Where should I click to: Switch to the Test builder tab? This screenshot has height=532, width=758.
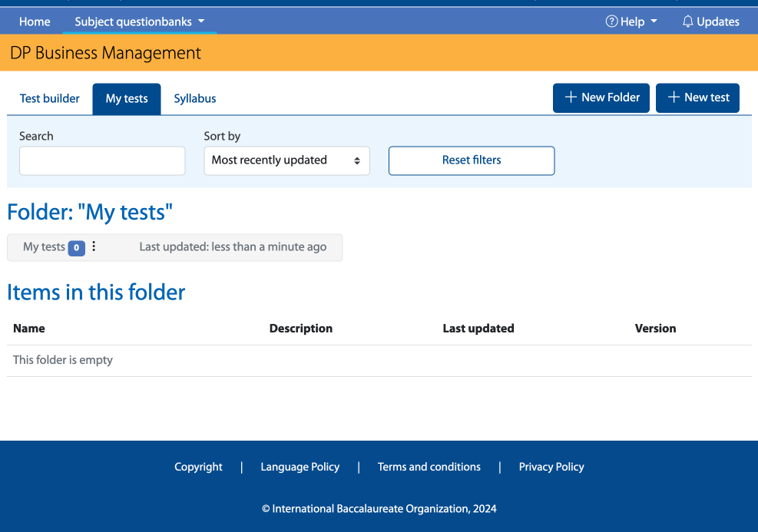click(50, 98)
